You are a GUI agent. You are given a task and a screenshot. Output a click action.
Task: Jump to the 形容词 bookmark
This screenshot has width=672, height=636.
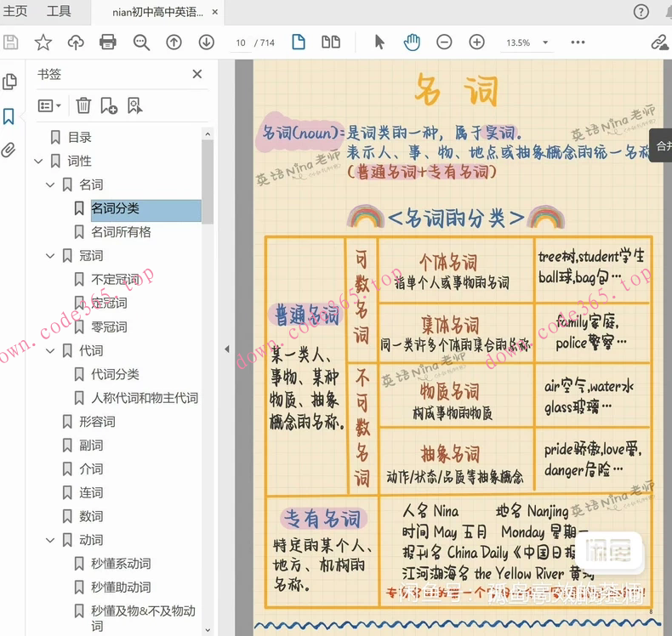(97, 422)
